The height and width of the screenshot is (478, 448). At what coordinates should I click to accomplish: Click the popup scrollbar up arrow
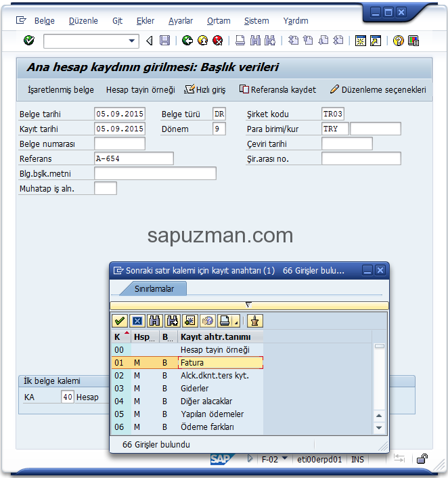[x=379, y=416]
